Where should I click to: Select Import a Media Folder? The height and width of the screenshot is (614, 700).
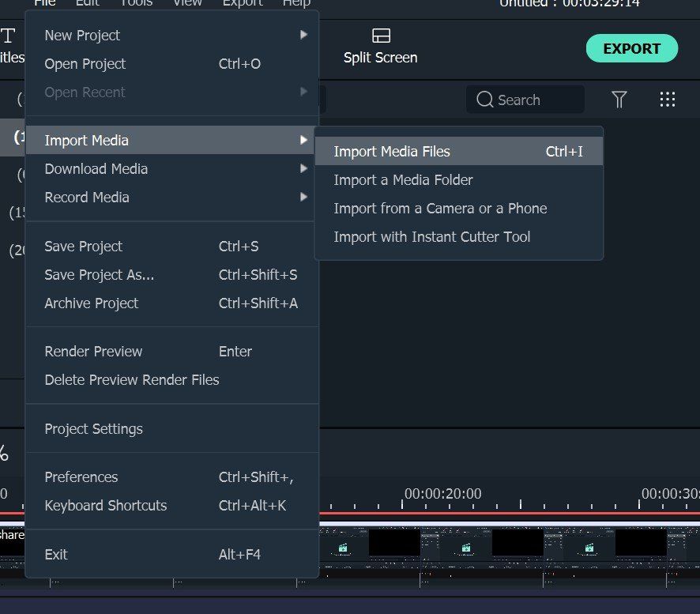coord(459,180)
